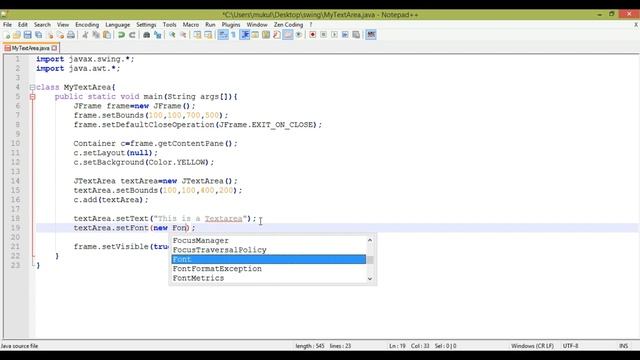Click the Zoom Out toolbar icon
640x360 pixels.
click(183, 35)
